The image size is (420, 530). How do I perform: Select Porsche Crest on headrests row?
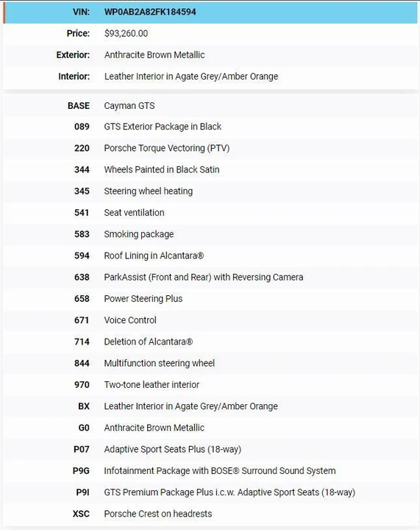(x=210, y=514)
